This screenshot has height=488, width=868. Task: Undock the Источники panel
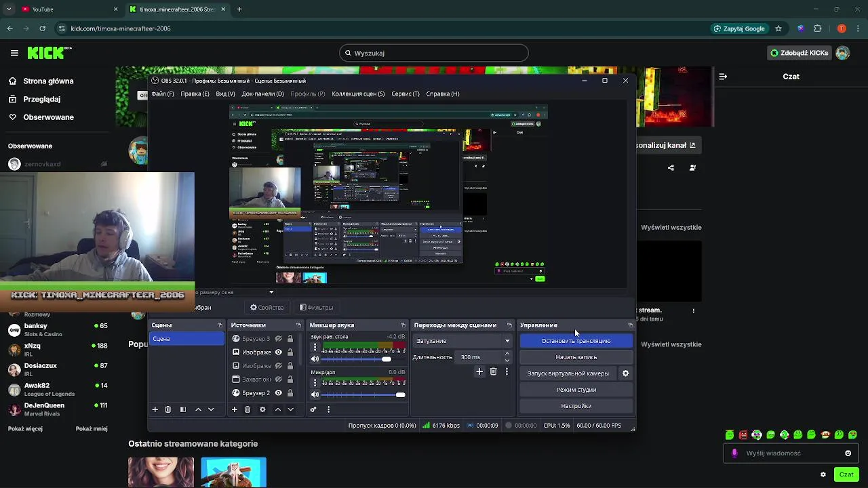click(x=298, y=325)
